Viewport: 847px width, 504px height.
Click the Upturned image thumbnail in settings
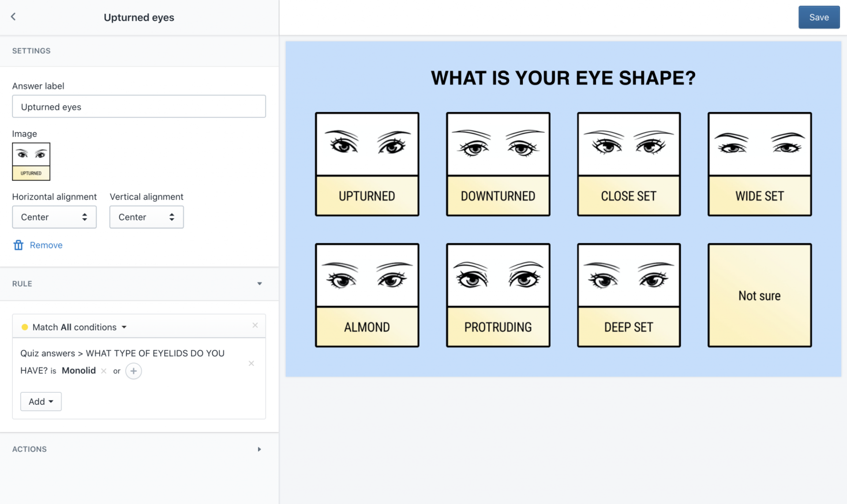31,161
